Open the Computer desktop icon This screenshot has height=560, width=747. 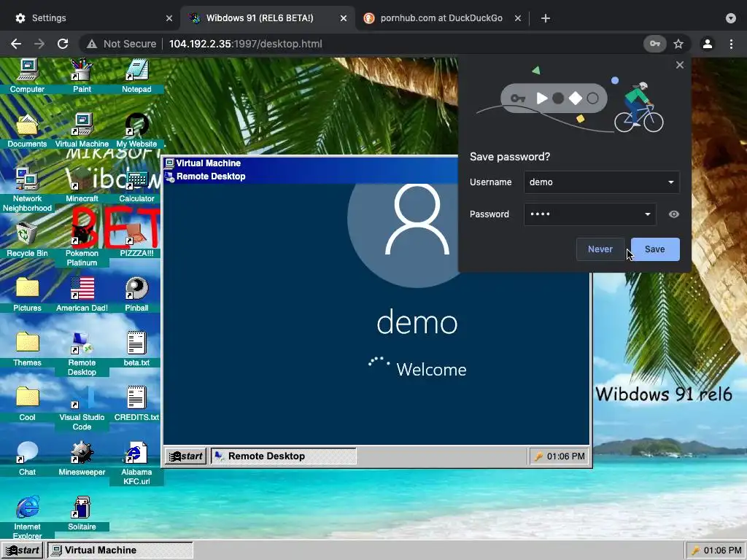click(x=27, y=75)
